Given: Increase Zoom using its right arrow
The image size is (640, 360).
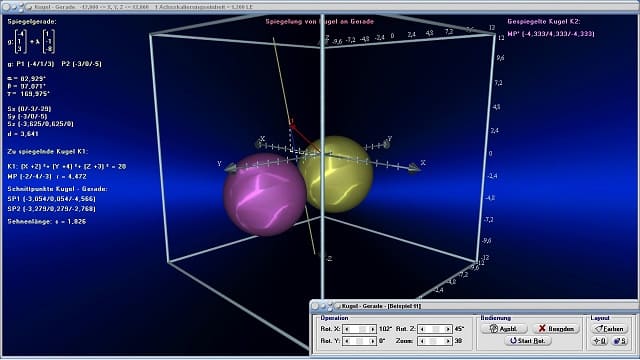Looking at the screenshot, I should coord(448,341).
